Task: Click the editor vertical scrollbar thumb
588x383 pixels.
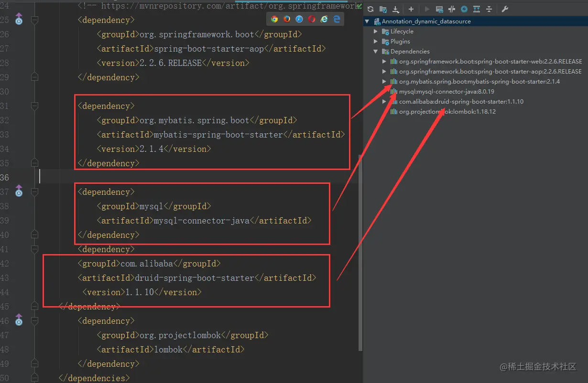Action: point(360,252)
